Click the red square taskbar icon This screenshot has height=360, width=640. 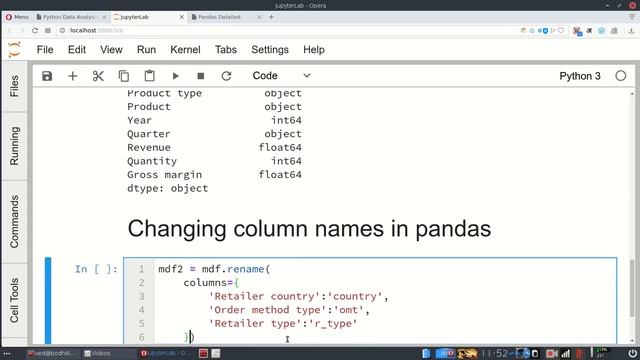tap(203, 353)
